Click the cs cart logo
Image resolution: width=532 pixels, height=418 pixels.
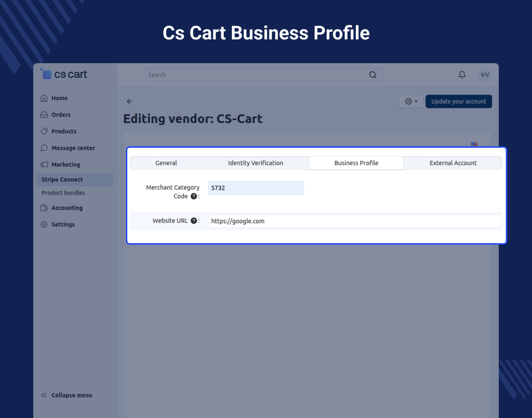[64, 74]
